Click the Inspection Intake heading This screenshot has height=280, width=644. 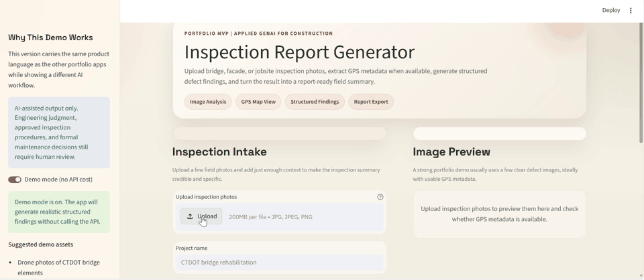click(219, 151)
